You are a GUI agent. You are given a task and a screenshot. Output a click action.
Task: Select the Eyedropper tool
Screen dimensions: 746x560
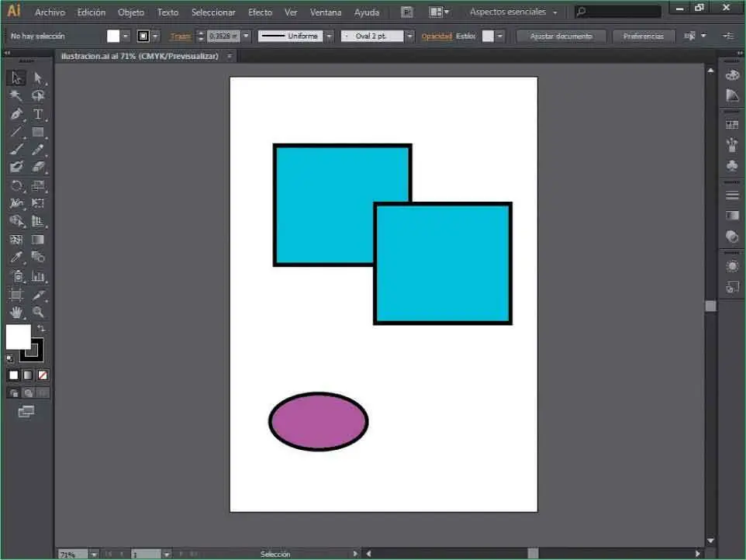(x=16, y=258)
